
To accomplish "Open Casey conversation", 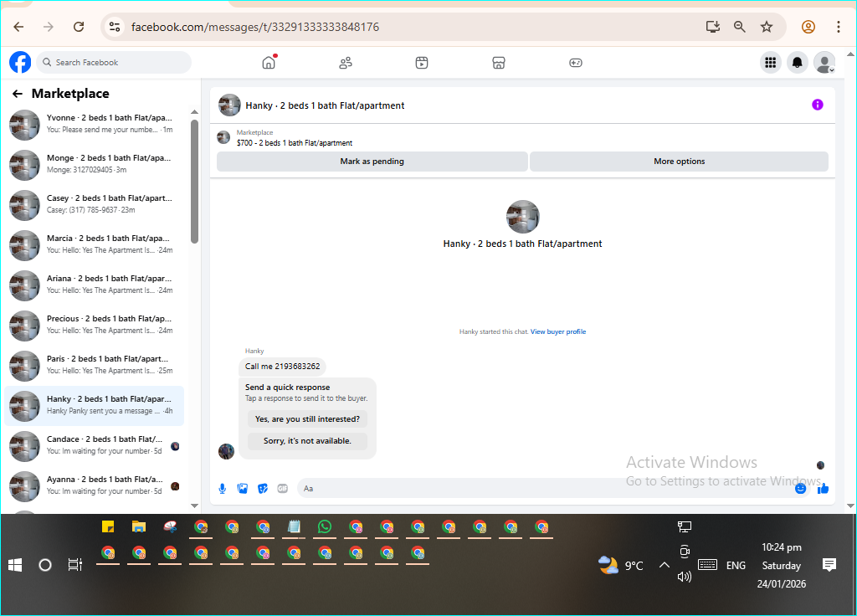I will click(x=94, y=204).
